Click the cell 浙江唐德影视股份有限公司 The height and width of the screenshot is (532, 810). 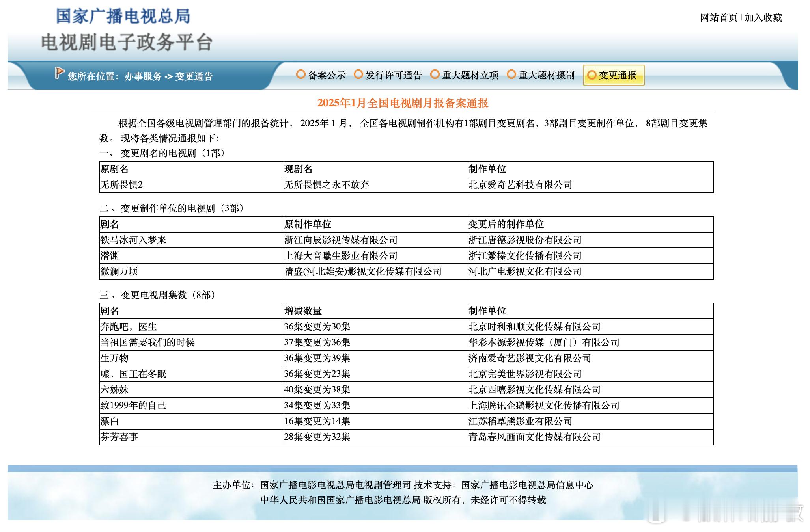click(590, 240)
